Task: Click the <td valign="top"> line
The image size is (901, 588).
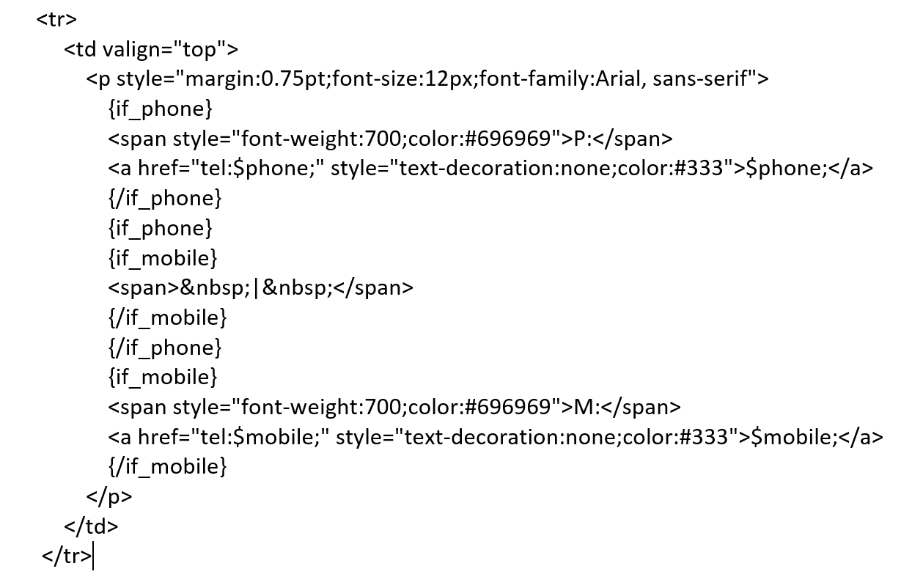Action: coord(152,49)
